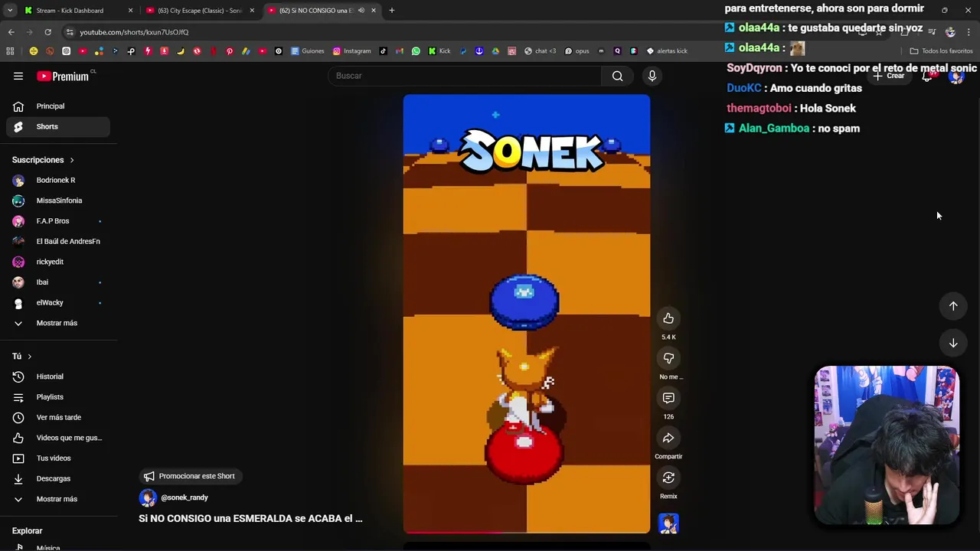The width and height of the screenshot is (980, 551).
Task: Open El Baúl de AndresFn channel
Action: (58, 241)
